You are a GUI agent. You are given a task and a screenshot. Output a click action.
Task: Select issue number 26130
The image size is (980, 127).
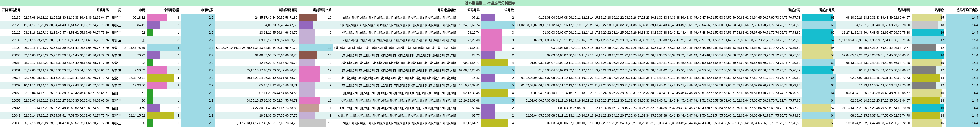click(x=16, y=18)
